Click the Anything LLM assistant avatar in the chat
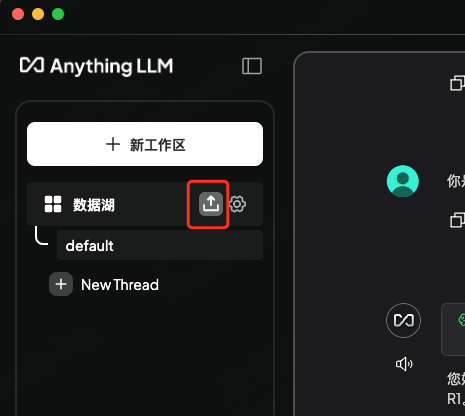Viewport: 465px width, 416px height. 403,320
